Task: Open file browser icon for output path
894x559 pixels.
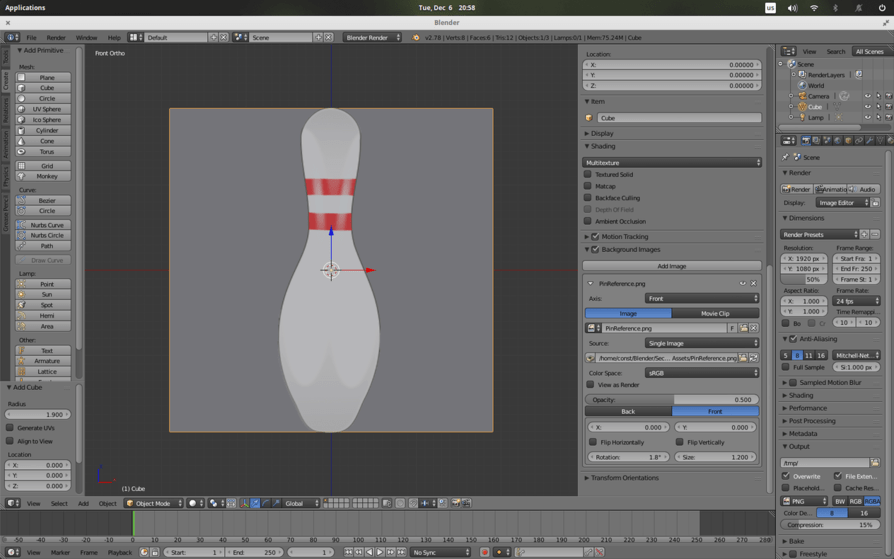Action: tap(875, 463)
